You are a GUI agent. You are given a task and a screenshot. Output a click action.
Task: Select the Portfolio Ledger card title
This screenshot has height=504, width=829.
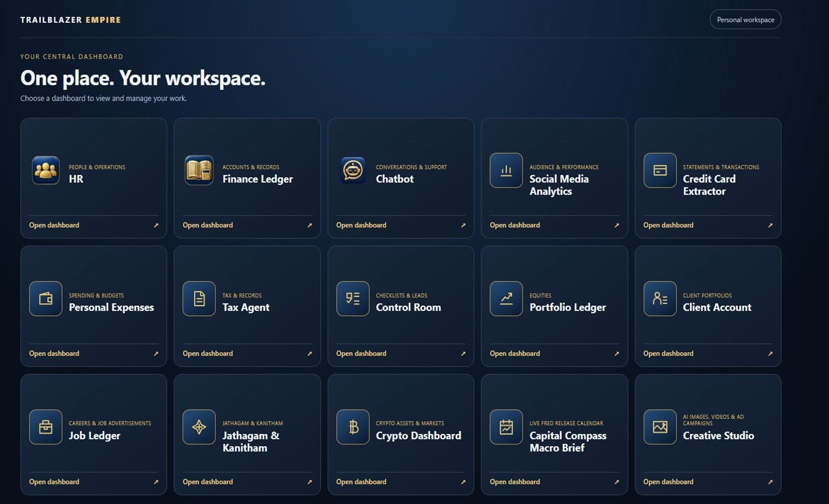(568, 307)
